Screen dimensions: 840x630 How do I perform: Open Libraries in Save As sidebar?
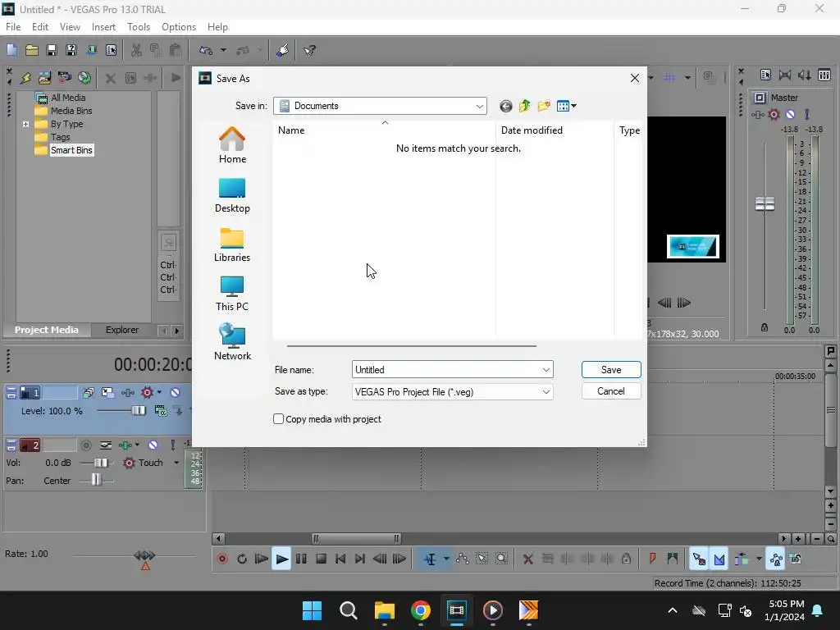click(x=232, y=244)
